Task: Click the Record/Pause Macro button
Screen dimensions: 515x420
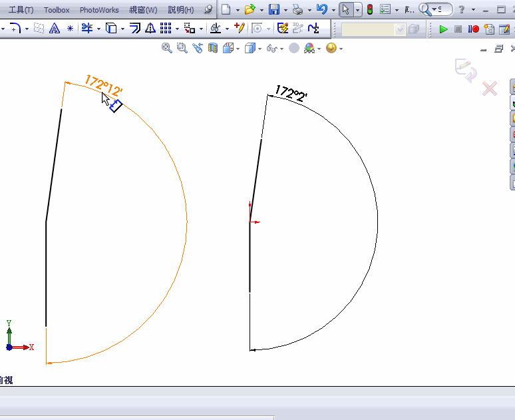Action: click(473, 29)
